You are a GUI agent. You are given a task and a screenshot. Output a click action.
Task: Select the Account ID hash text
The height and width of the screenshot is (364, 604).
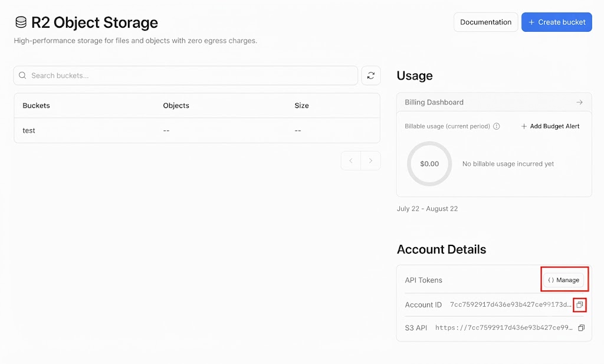[511, 304]
